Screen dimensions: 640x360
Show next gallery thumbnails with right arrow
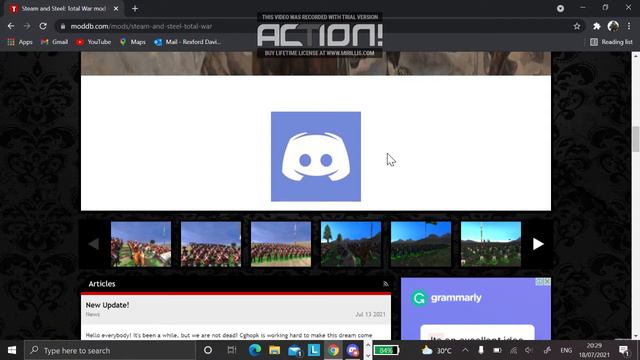538,244
